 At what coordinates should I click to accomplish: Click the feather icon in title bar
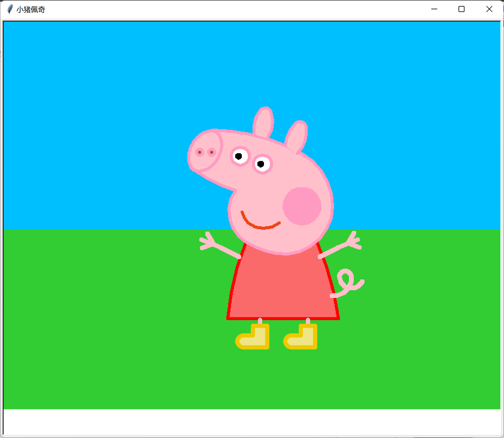tap(10, 9)
